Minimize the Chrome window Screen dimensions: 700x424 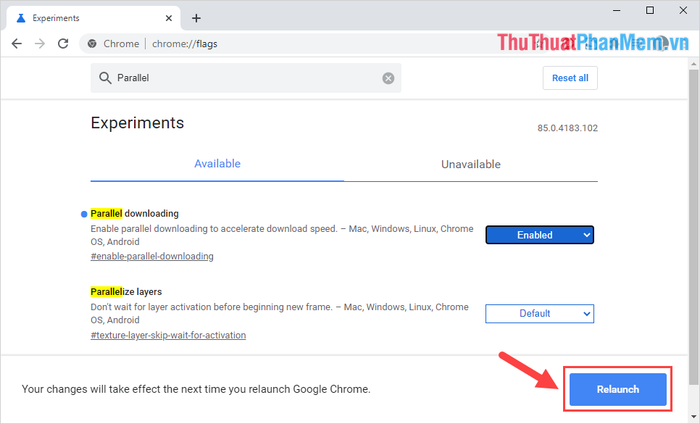[x=617, y=10]
